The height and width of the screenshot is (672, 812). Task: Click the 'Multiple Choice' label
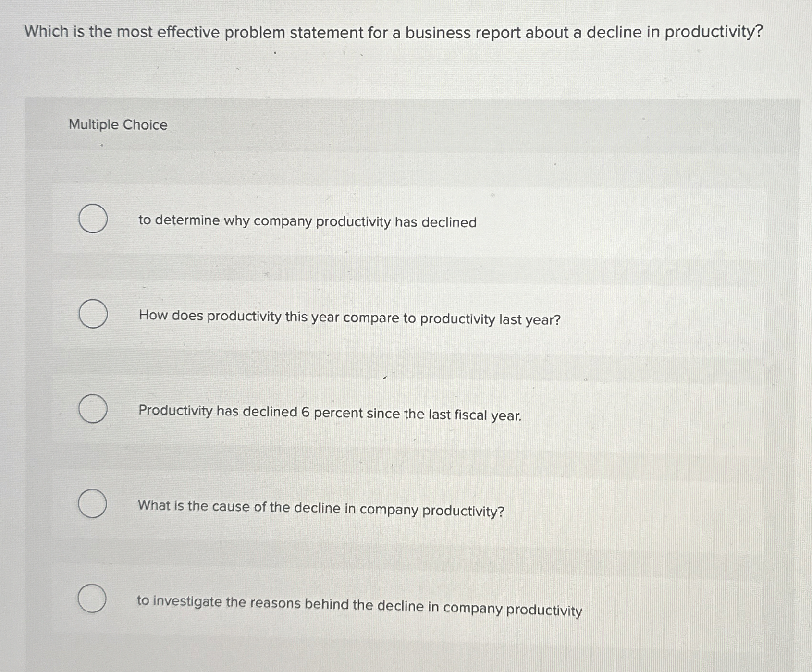pyautogui.click(x=118, y=125)
